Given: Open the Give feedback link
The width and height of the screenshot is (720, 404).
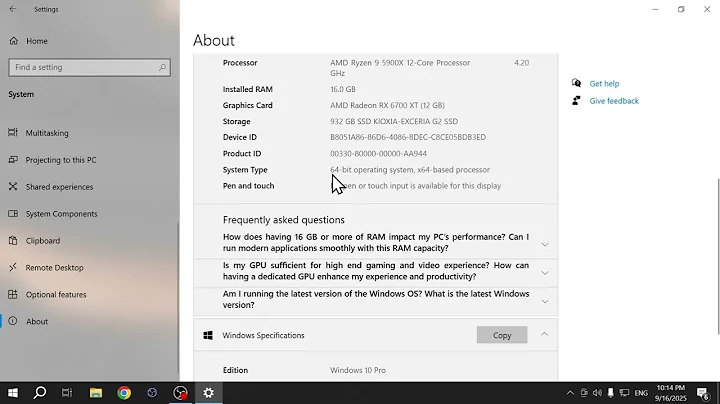Looking at the screenshot, I should tap(614, 101).
